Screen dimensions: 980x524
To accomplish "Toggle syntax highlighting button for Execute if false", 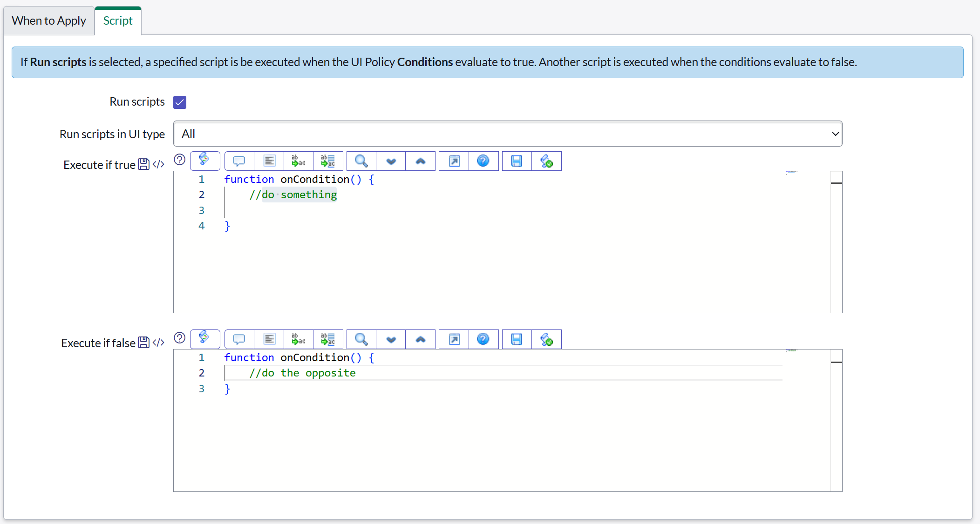I will [205, 338].
